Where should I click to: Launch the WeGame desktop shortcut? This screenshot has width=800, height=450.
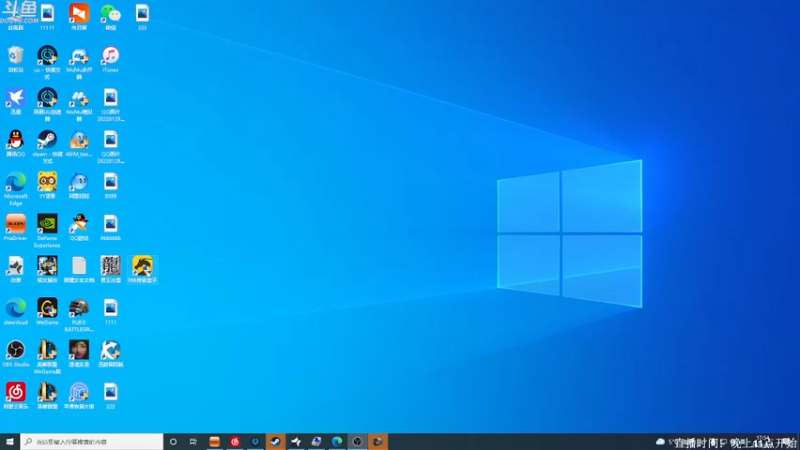click(x=47, y=308)
